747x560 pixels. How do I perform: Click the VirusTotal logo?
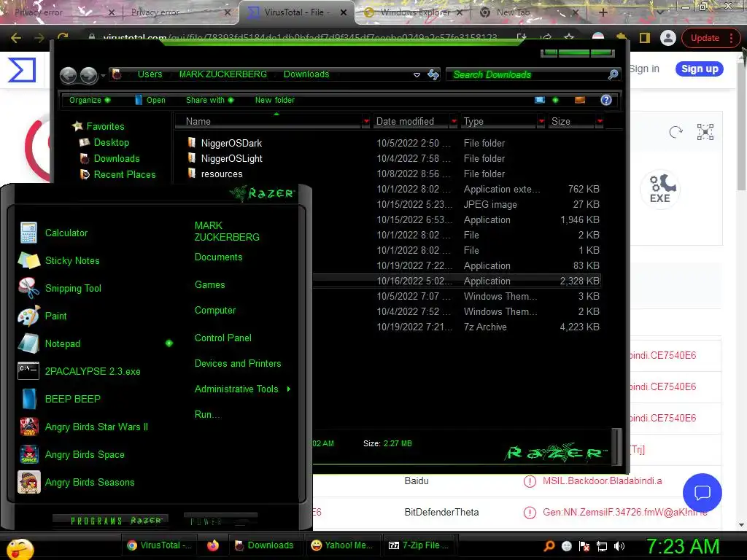pos(22,69)
